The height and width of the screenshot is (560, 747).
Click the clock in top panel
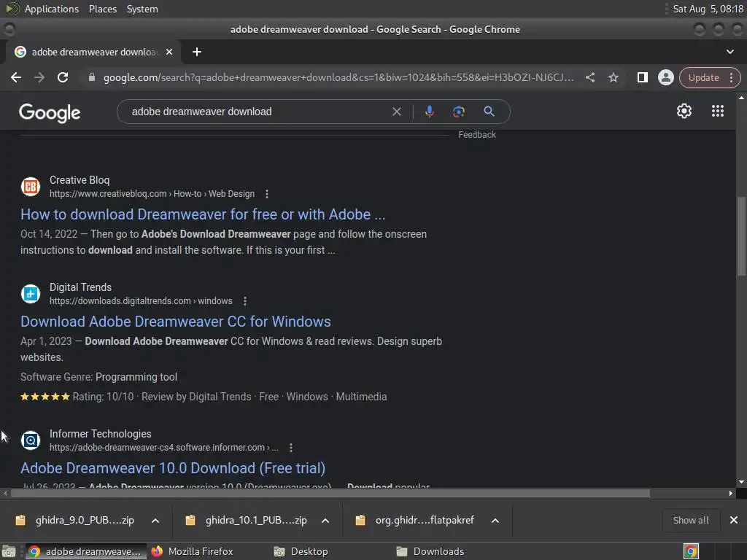tap(708, 9)
